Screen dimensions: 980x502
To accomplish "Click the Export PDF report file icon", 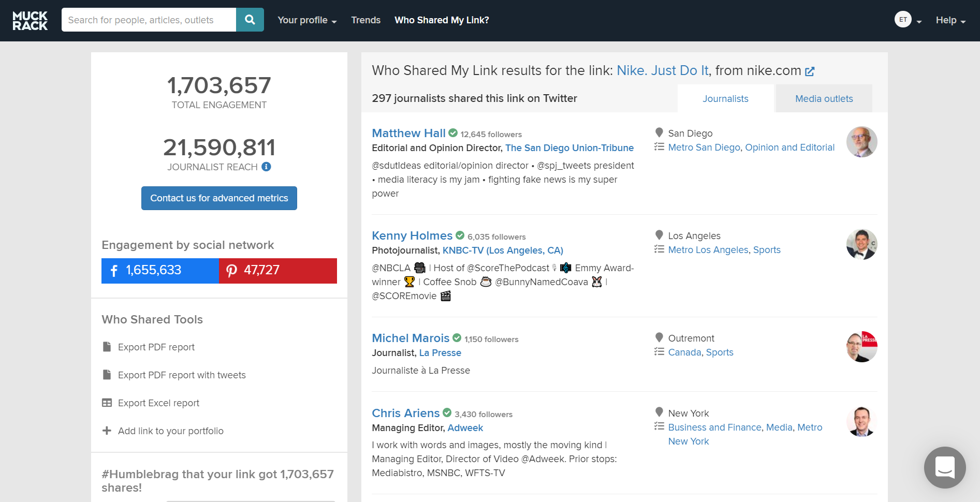I will (107, 347).
